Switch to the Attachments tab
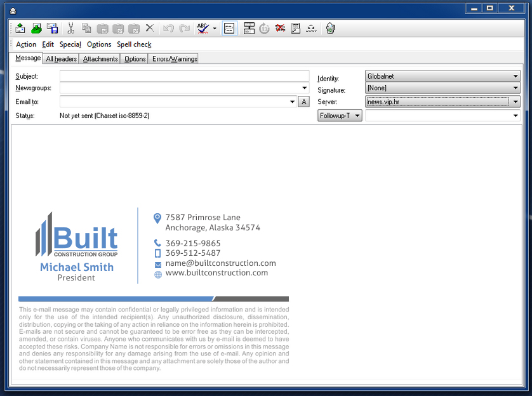The height and width of the screenshot is (396, 532). [100, 59]
